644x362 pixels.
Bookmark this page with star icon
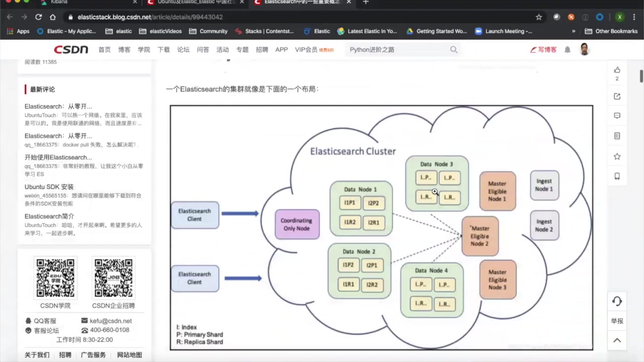539,17
